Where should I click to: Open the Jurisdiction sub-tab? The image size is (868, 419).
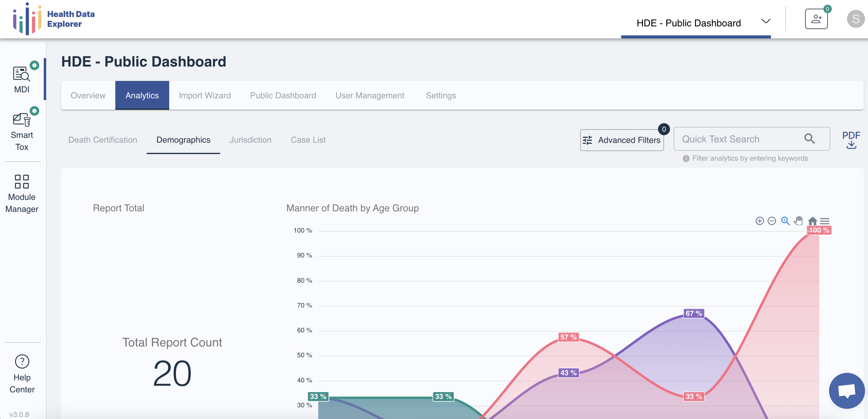[x=250, y=140]
